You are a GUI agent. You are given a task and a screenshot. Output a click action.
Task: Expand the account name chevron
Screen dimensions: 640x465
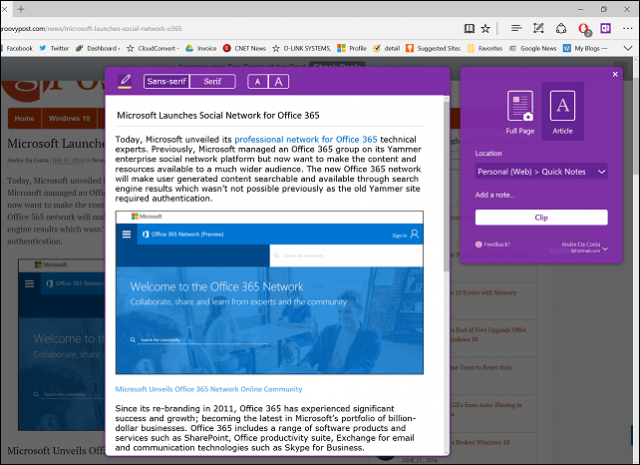click(x=605, y=249)
